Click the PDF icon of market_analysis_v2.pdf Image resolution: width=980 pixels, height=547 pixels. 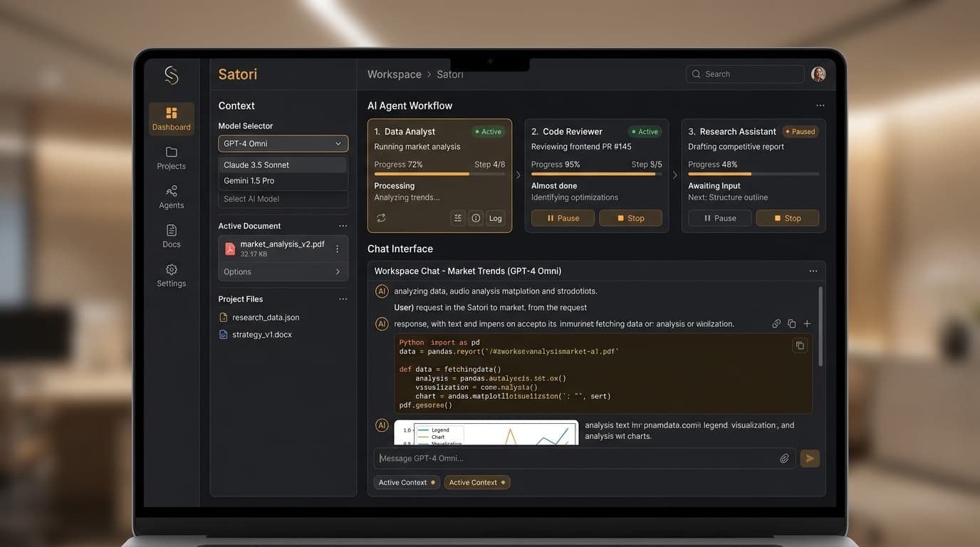(x=229, y=249)
